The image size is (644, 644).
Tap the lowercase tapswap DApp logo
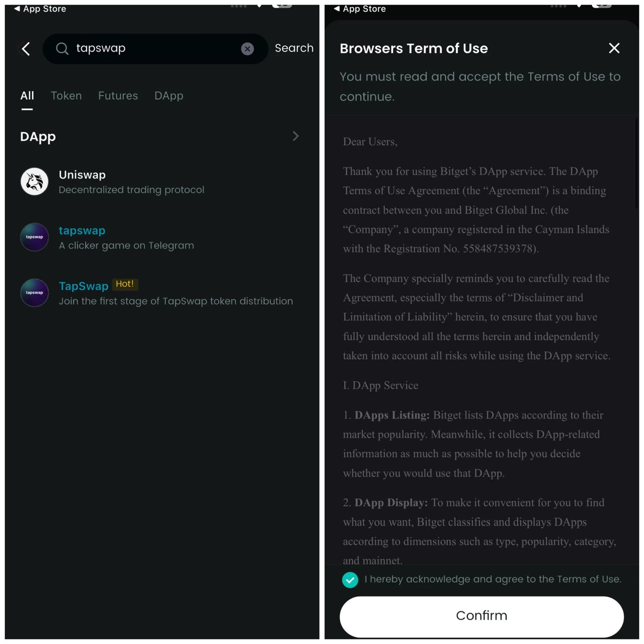[x=34, y=237]
